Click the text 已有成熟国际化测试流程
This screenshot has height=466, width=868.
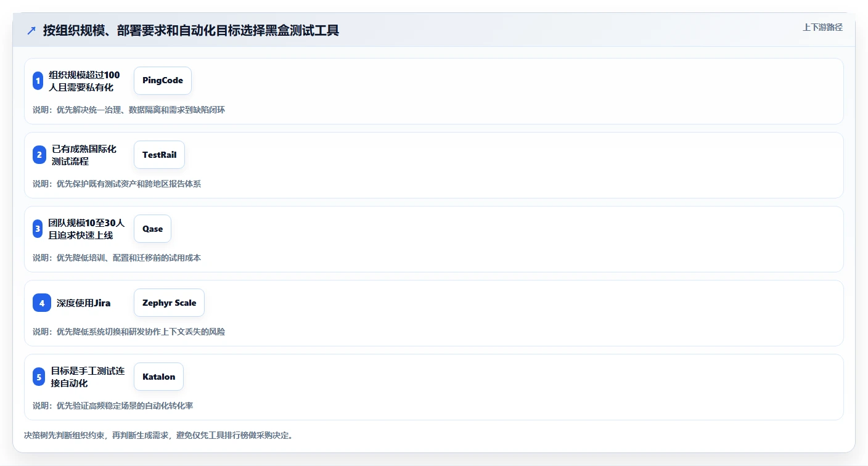pos(84,155)
